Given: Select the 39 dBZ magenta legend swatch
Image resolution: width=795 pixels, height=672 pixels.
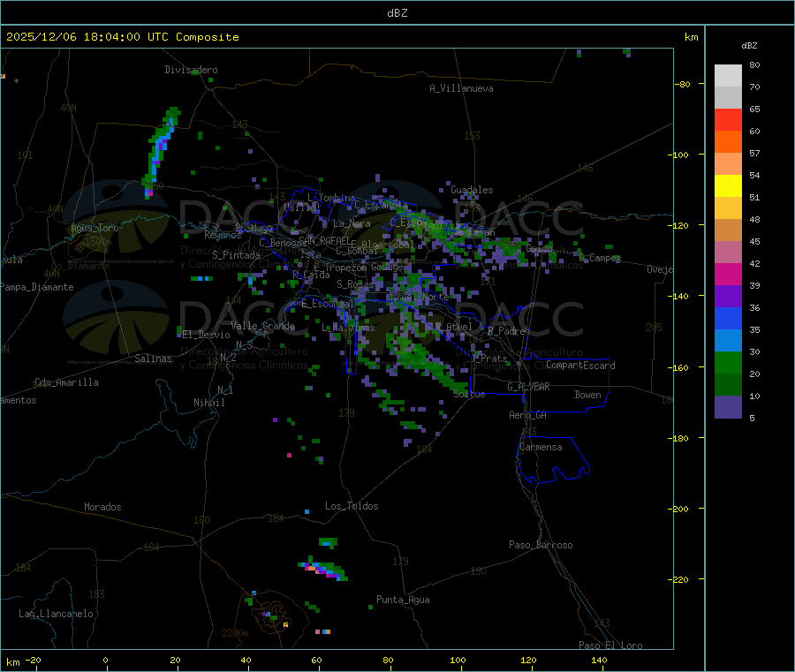Looking at the screenshot, I should click(728, 274).
